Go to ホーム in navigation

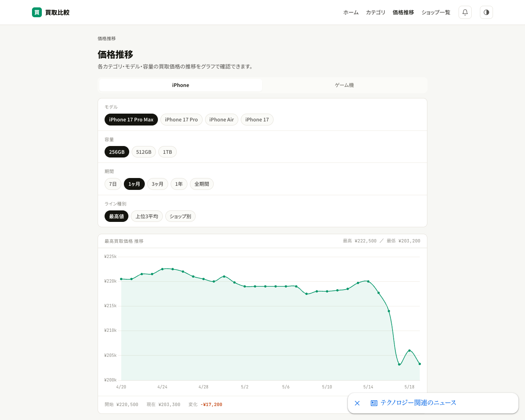pyautogui.click(x=351, y=12)
